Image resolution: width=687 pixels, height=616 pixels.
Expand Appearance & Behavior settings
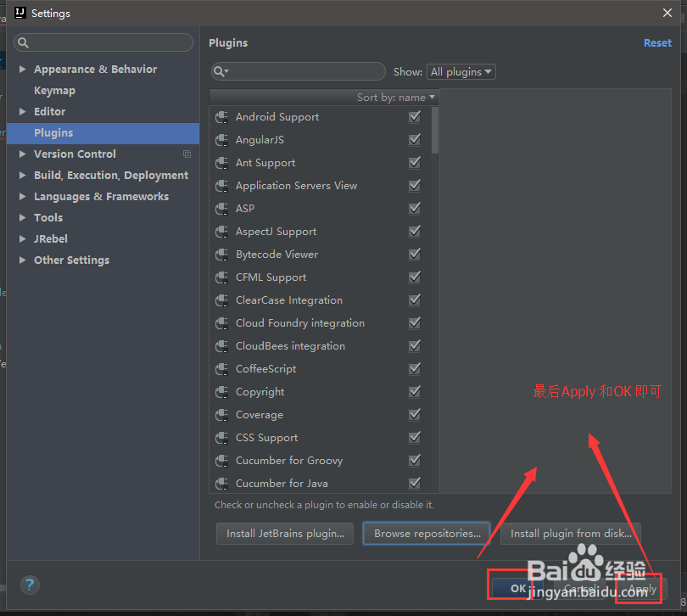tap(22, 70)
